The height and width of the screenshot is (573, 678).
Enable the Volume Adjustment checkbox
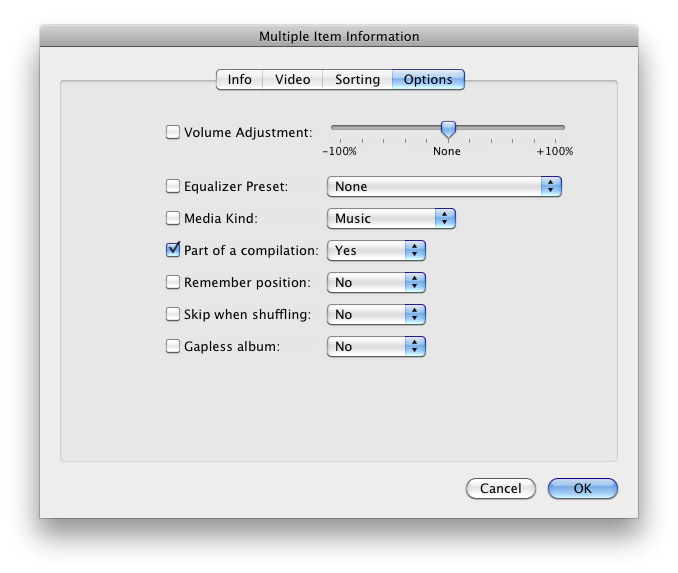173,132
